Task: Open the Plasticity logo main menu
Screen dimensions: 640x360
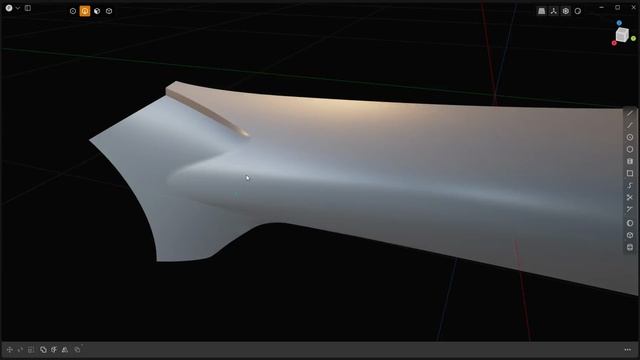Action: tap(9, 8)
